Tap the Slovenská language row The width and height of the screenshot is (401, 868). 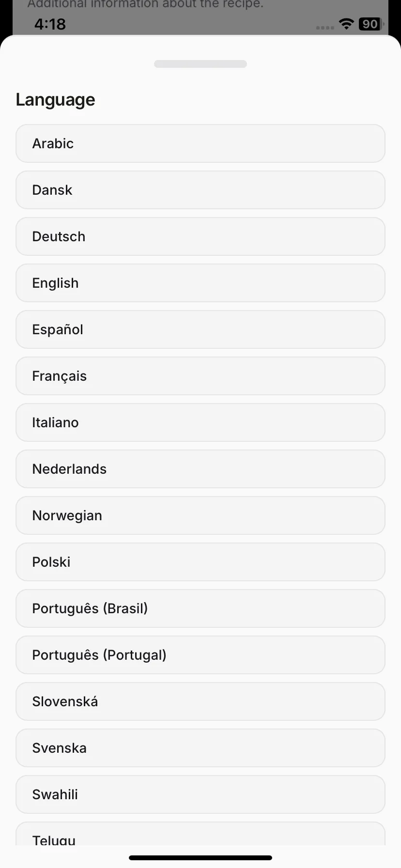pos(200,701)
